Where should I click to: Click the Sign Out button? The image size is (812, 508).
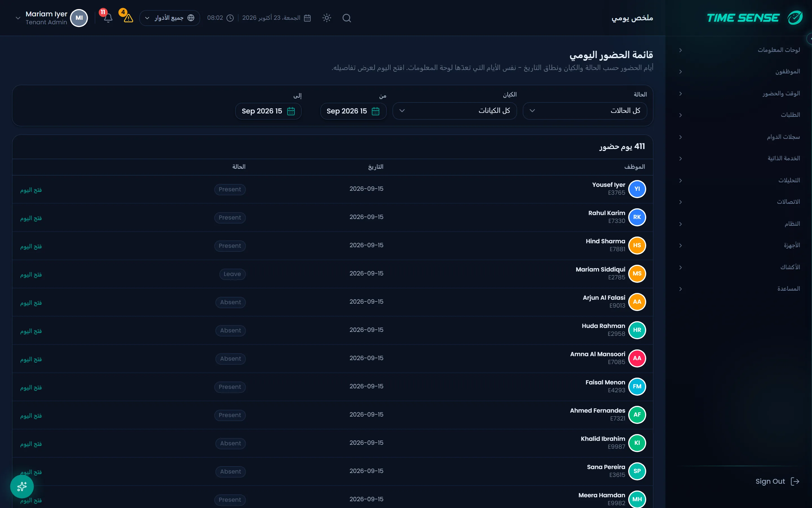pyautogui.click(x=777, y=481)
